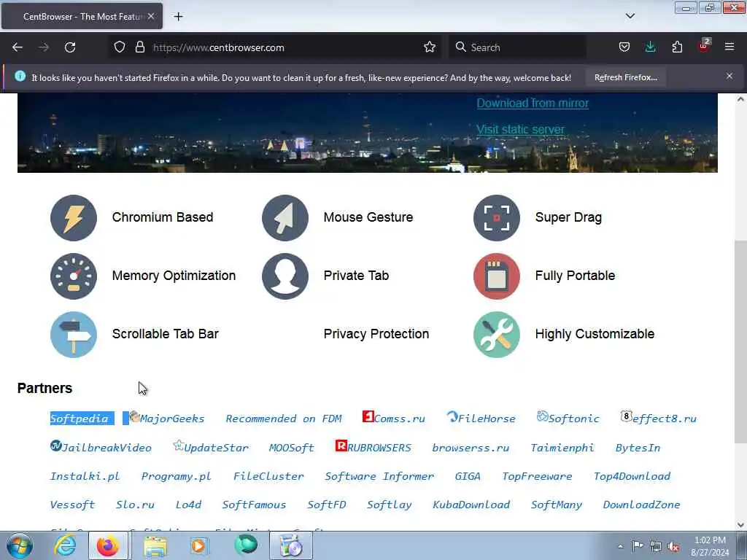Screen dimensions: 747x560
Task: Open the Downloads panel
Action: click(650, 47)
